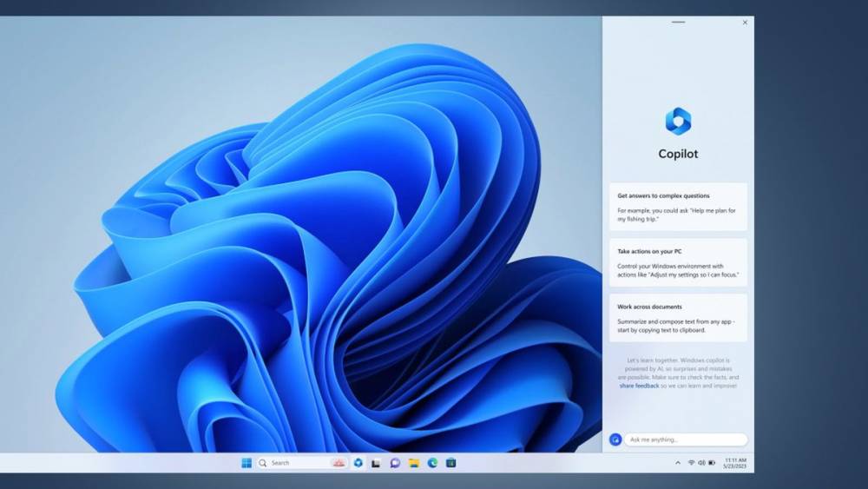Image resolution: width=868 pixels, height=489 pixels.
Task: Launch the Chat app on the taskbar
Action: tap(395, 463)
